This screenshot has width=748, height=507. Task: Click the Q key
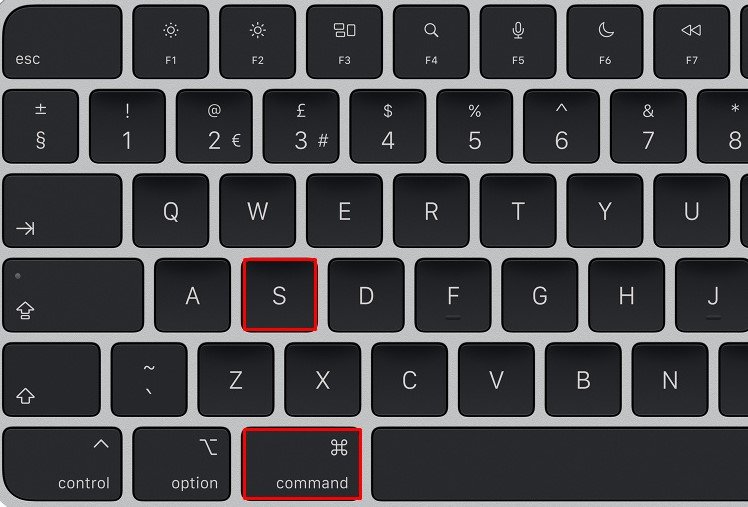click(x=171, y=211)
